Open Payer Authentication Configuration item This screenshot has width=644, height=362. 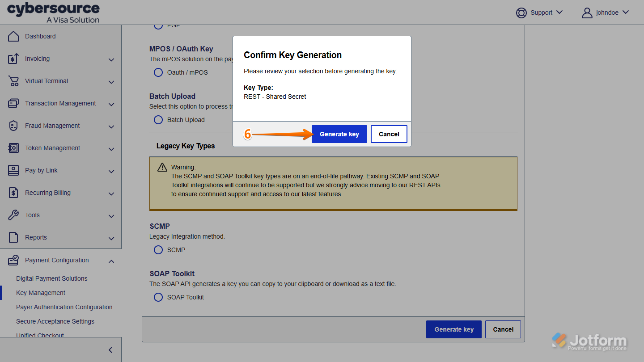click(64, 307)
